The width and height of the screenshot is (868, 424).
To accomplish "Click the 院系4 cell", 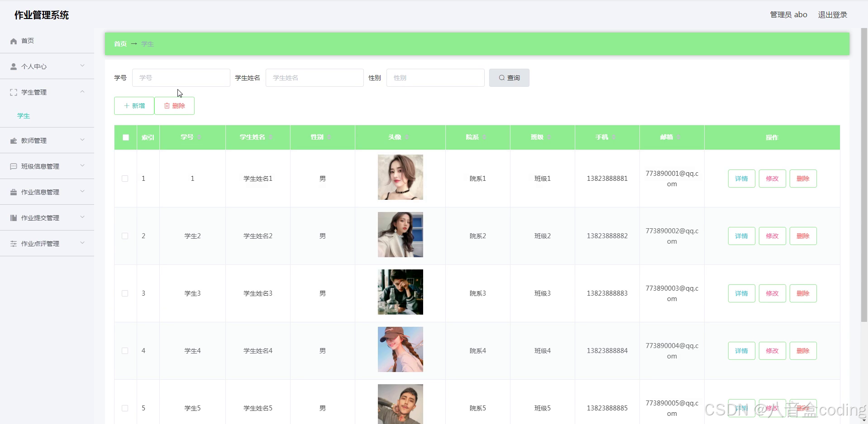I will point(478,351).
